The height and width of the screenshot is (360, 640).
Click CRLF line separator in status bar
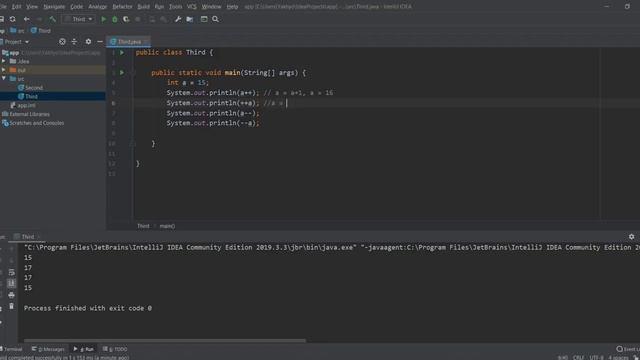pos(578,358)
